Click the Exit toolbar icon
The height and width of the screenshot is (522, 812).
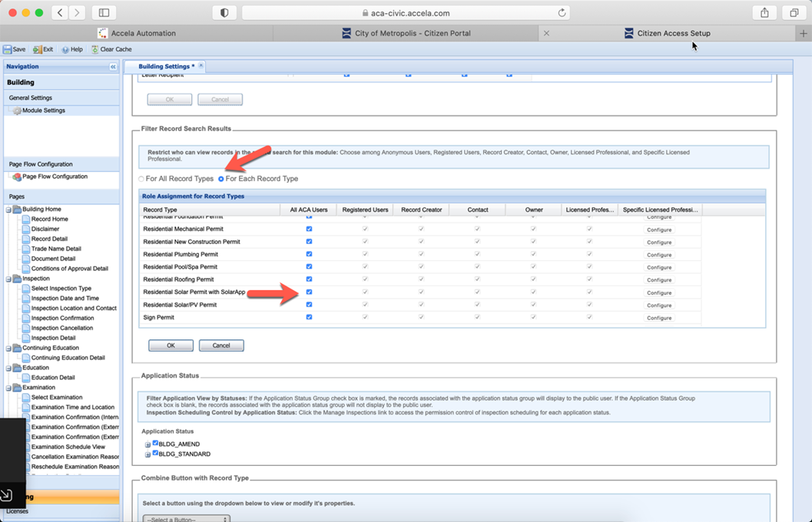tap(36, 49)
